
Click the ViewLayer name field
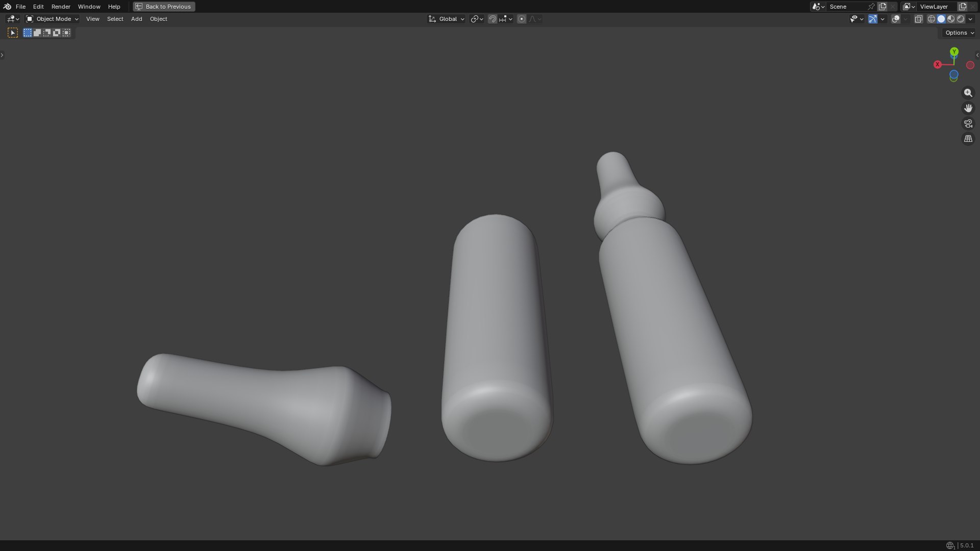point(937,7)
